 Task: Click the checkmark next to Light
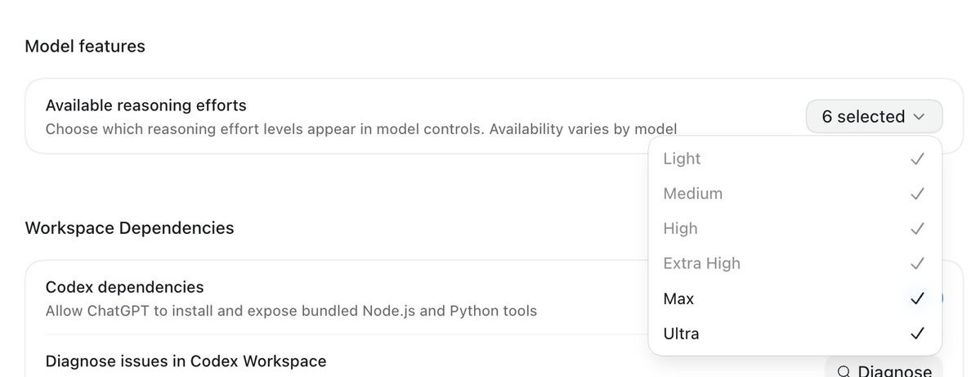(917, 159)
